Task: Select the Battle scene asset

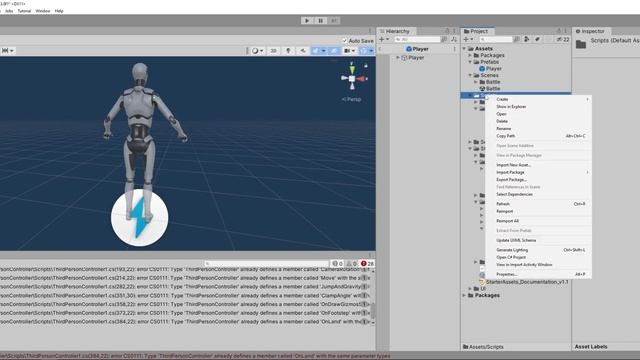Action: (x=489, y=89)
